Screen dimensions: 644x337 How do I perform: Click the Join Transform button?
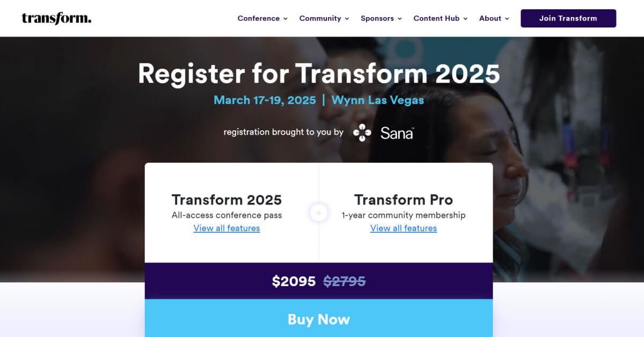568,18
